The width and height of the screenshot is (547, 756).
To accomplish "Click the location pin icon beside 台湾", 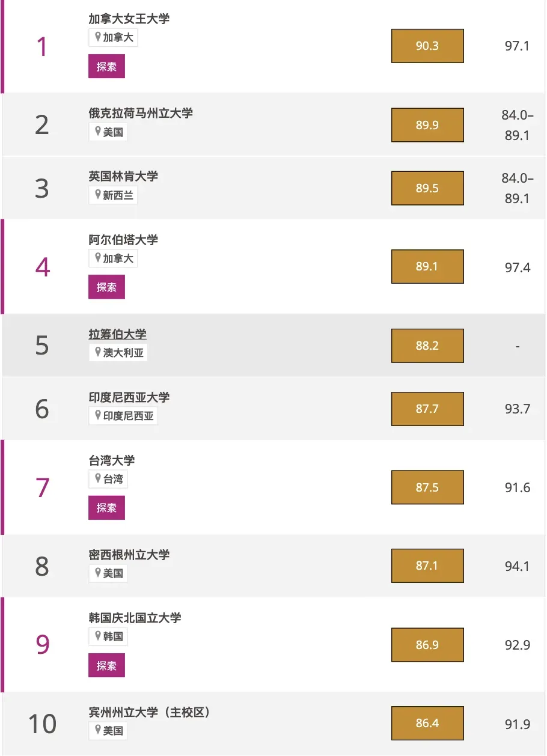I will (98, 478).
